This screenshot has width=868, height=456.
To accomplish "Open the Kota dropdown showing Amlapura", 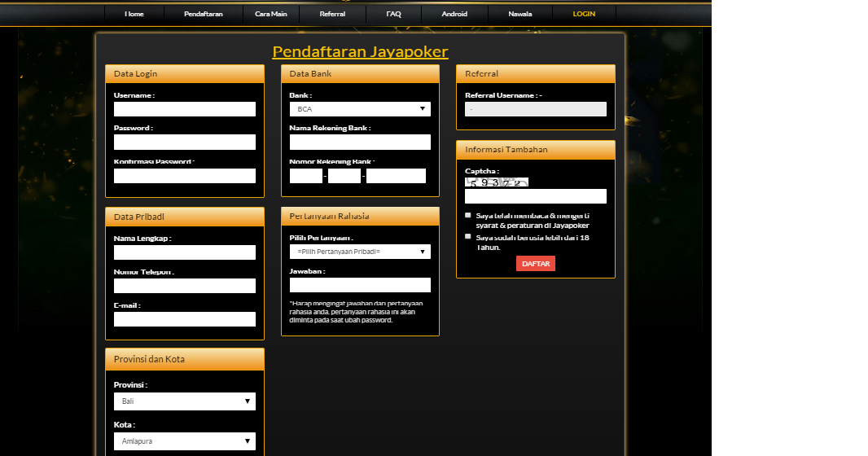I will 185,441.
